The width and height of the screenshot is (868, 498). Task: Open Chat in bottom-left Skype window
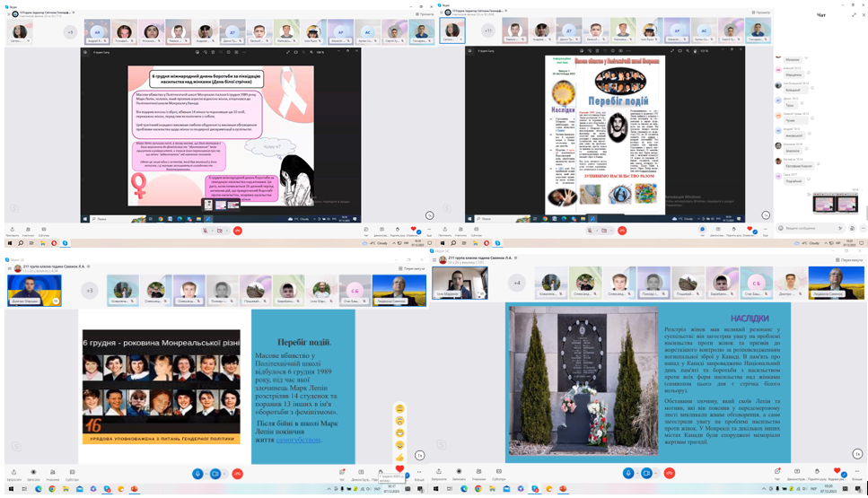[342, 474]
